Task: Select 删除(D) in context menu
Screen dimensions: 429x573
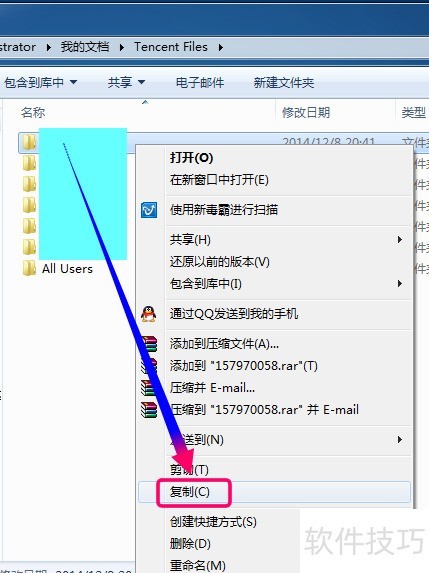Action: (190, 544)
